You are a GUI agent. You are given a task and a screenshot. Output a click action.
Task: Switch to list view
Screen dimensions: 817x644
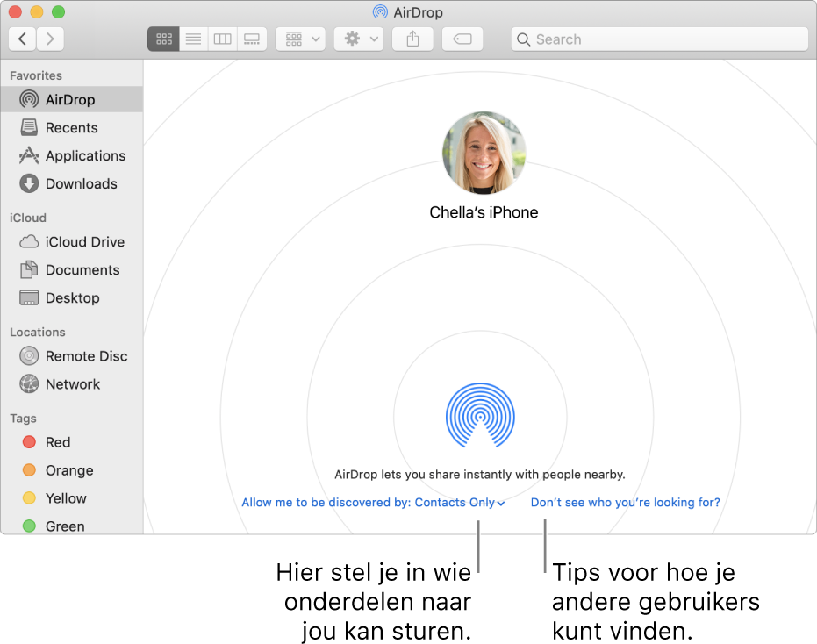coord(193,39)
